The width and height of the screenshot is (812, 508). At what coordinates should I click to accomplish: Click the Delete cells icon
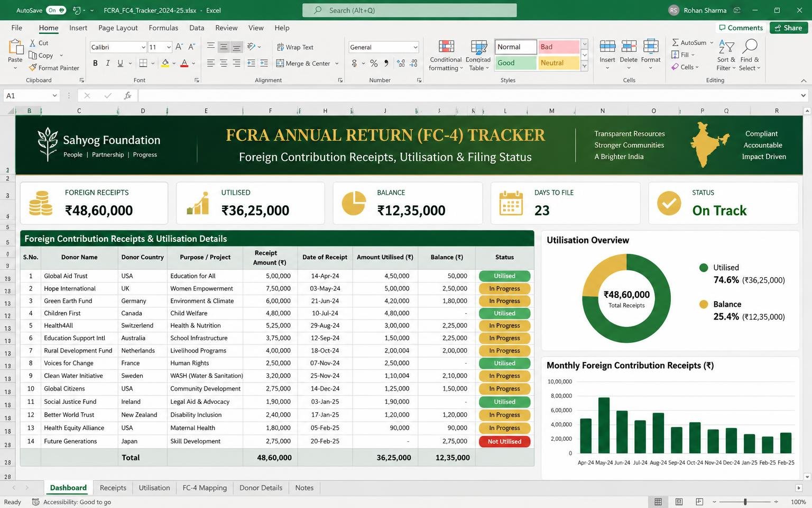pos(629,47)
